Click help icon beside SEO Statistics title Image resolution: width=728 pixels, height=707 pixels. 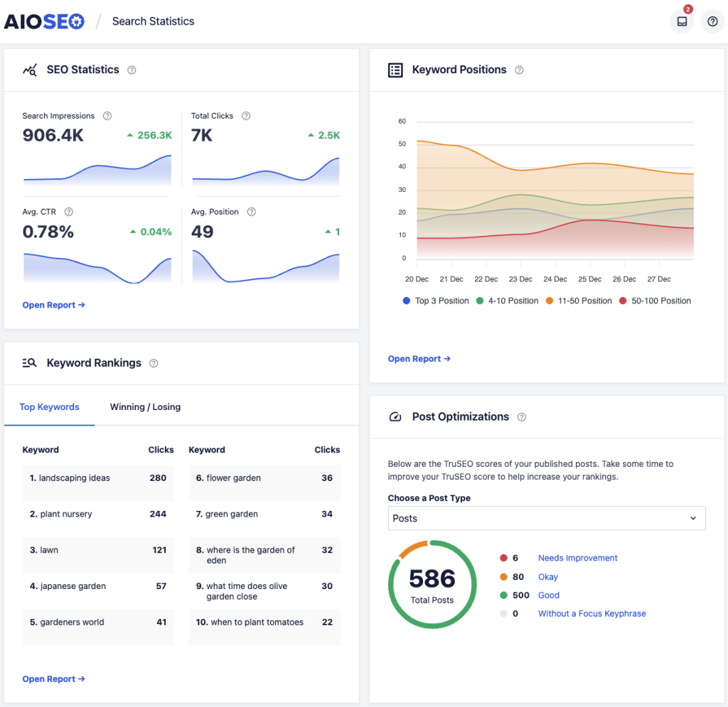(132, 70)
